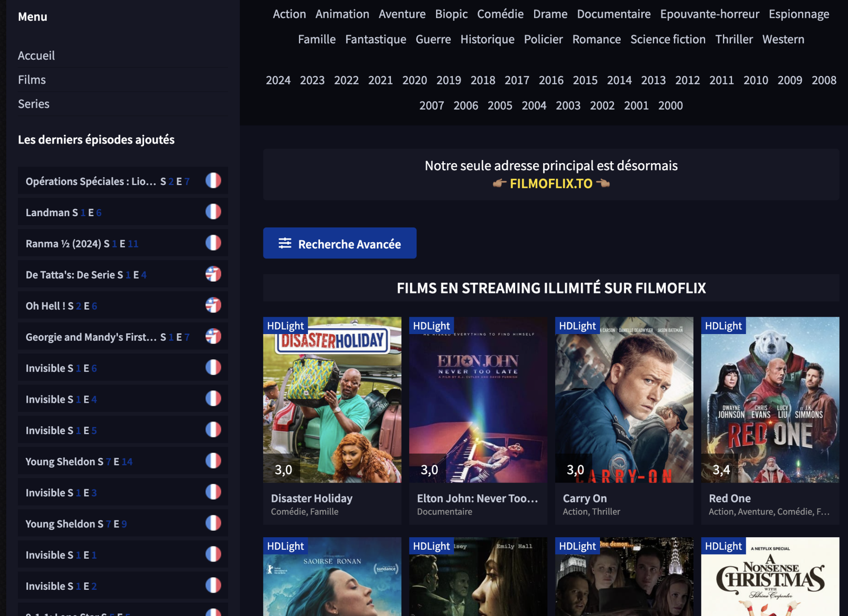
Task: Click the flag icon beside Invisible S 1 E 1
Action: 213,555
